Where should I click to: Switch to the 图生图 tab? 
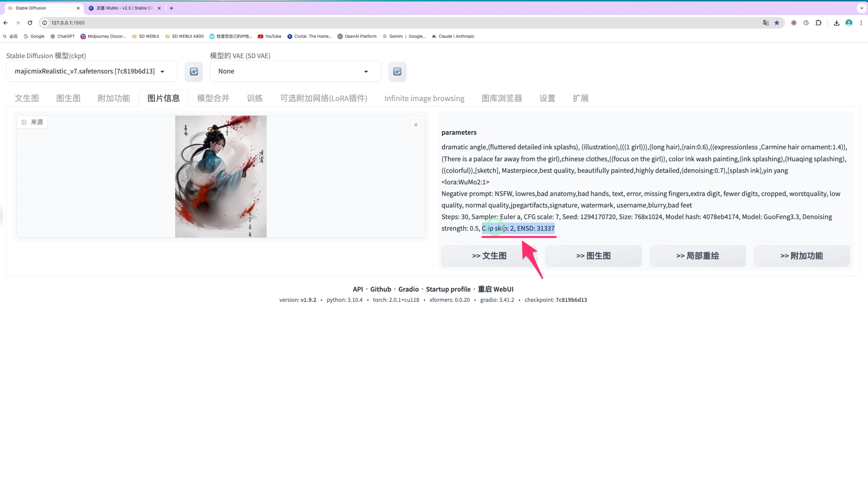pos(68,98)
